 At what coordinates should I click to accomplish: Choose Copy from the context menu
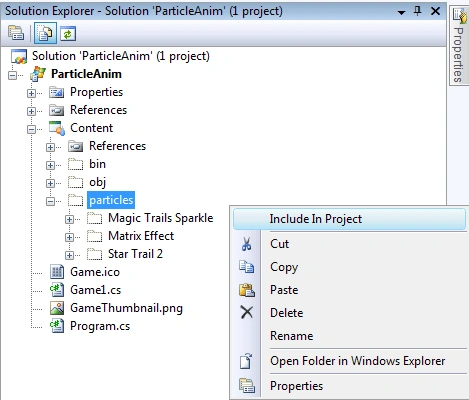(349, 267)
